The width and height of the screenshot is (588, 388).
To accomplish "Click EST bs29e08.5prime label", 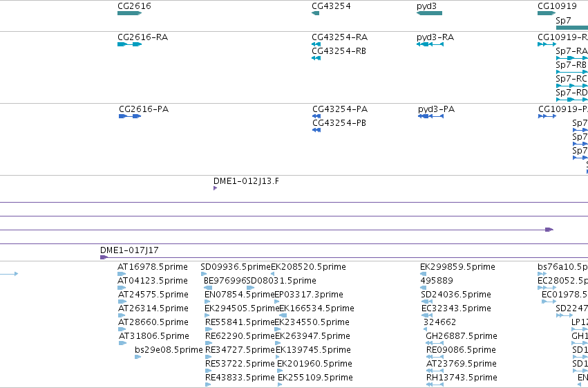I will click(169, 350).
